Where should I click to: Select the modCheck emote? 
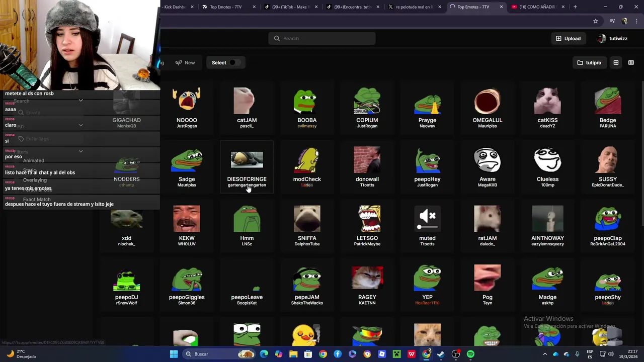click(307, 166)
